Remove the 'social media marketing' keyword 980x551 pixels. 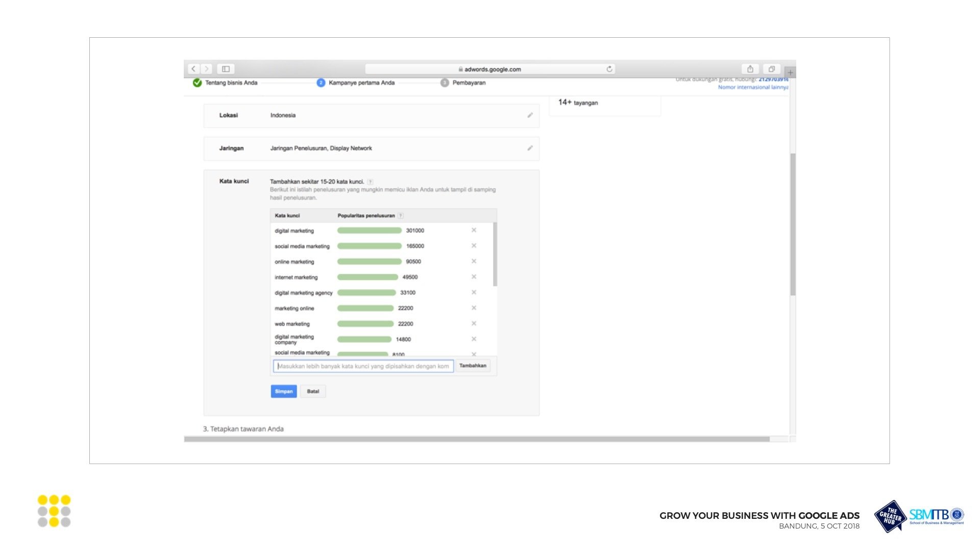click(x=474, y=246)
